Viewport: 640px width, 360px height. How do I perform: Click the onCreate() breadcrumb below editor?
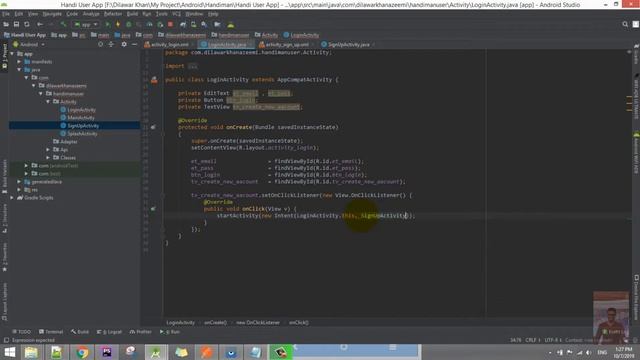(216, 322)
